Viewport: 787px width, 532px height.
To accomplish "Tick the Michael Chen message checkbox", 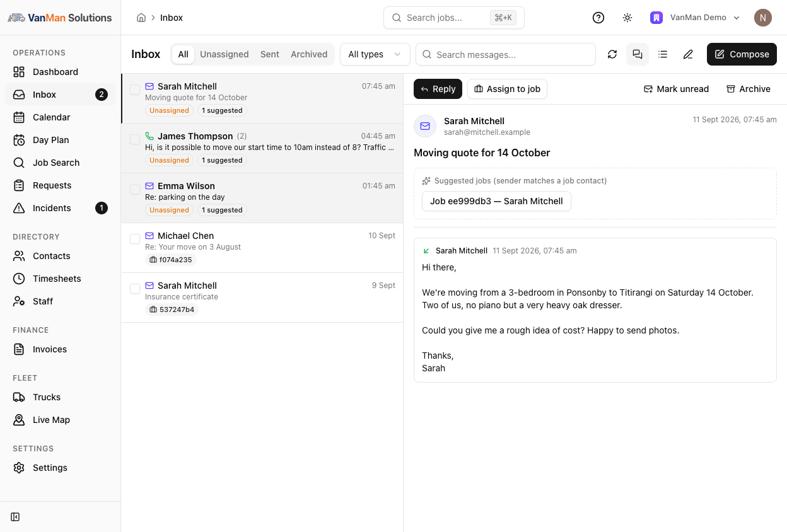I will (x=135, y=239).
